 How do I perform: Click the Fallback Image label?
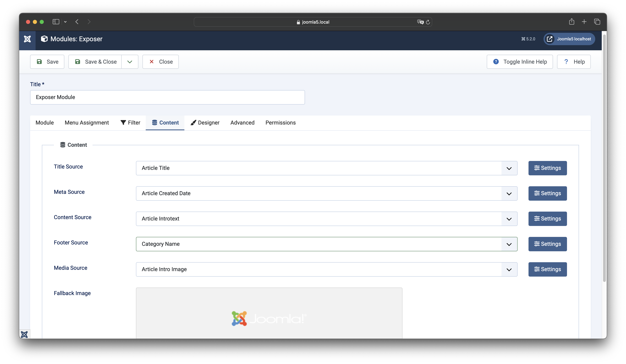[72, 293]
